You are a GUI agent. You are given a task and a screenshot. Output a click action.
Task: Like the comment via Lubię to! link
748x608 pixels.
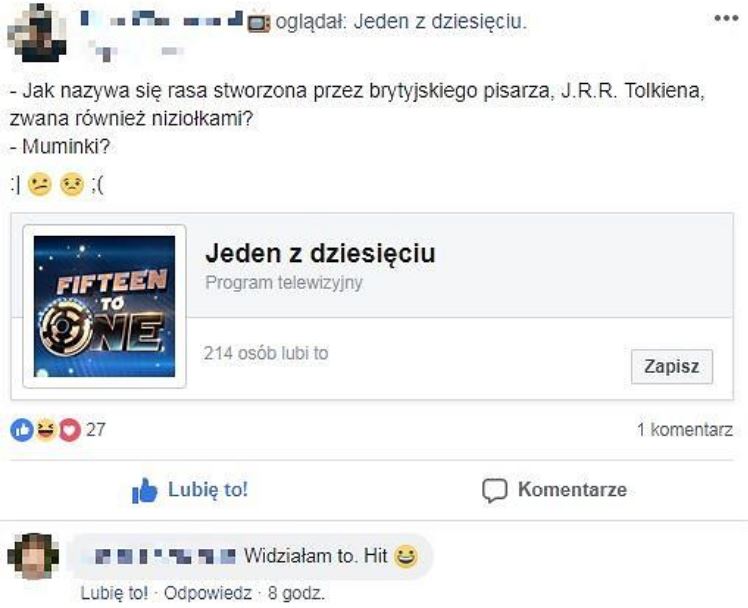[114, 594]
